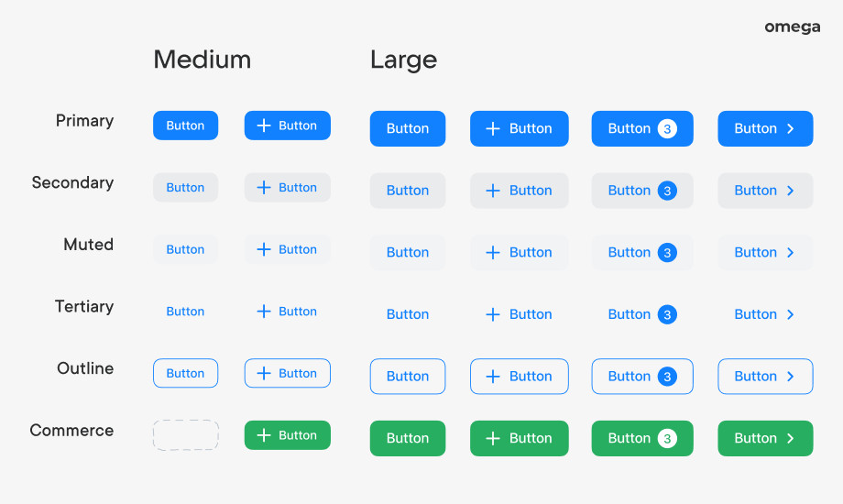Click the chevron arrow on the Primary large button

tap(791, 129)
